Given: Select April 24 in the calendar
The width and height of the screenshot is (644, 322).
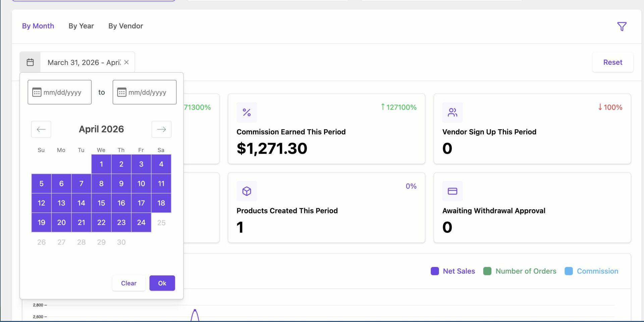Looking at the screenshot, I should pos(141,222).
